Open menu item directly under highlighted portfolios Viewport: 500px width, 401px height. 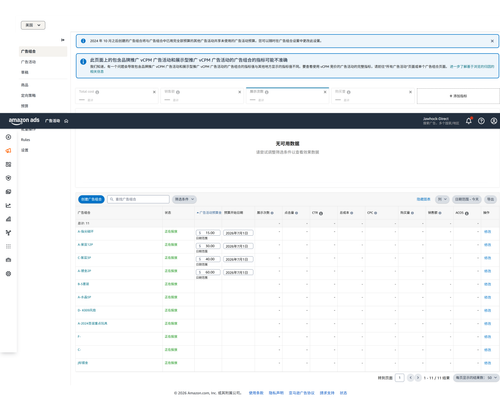pyautogui.click(x=28, y=62)
